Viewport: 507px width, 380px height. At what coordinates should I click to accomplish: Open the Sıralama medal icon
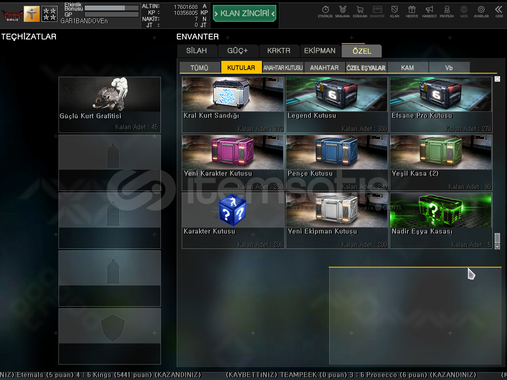[342, 12]
